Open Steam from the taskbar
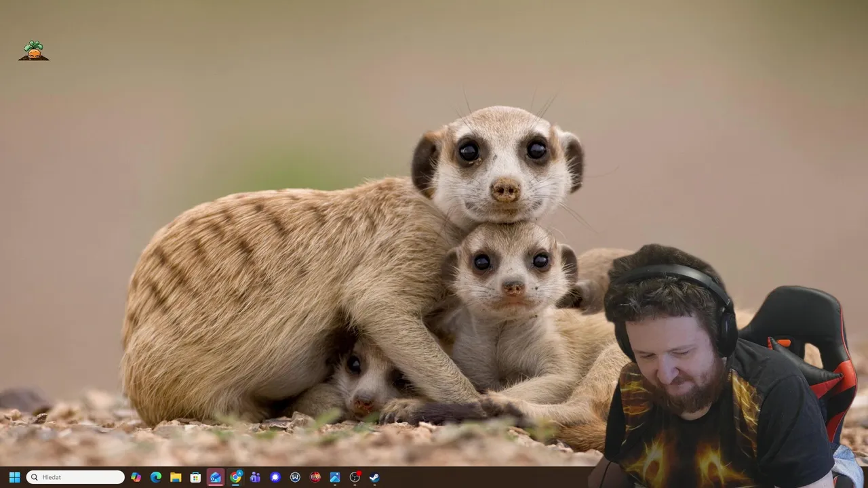This screenshot has height=488, width=868. click(374, 477)
